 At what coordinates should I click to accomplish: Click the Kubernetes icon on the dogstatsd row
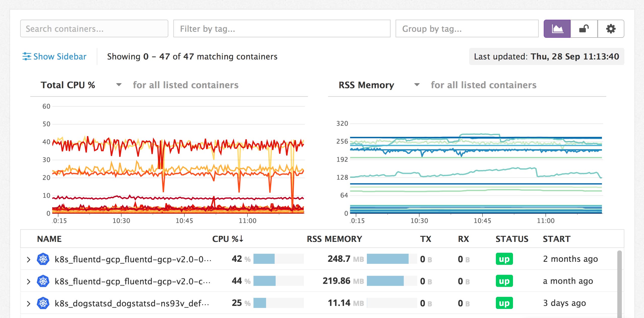coord(43,303)
